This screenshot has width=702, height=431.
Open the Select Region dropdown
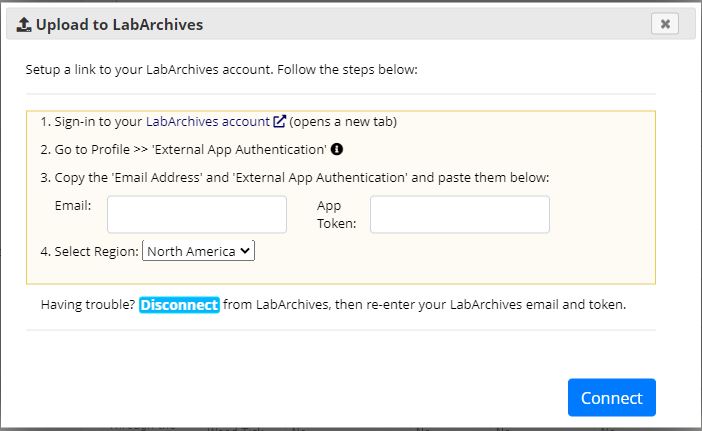[x=198, y=251]
